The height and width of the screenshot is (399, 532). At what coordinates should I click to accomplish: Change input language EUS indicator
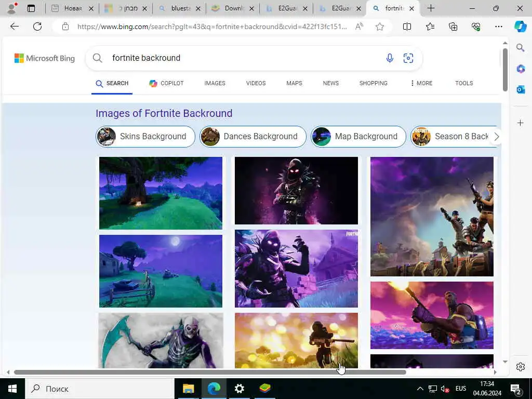tap(460, 389)
